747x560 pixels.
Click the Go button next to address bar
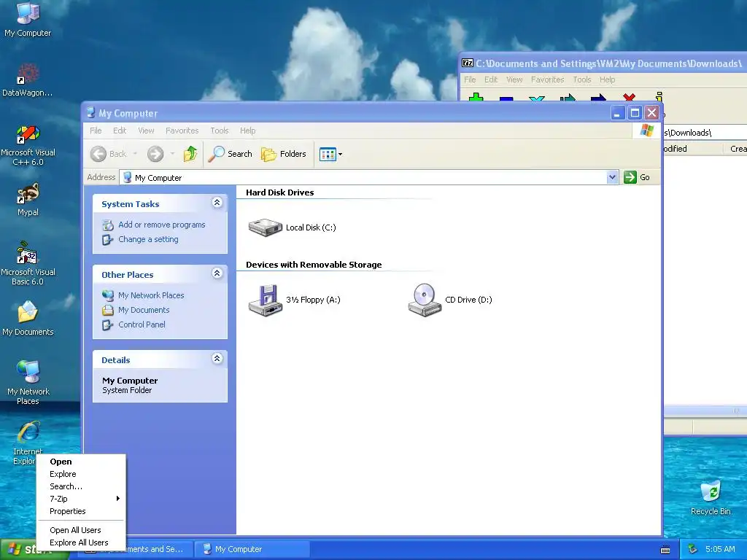pyautogui.click(x=637, y=177)
